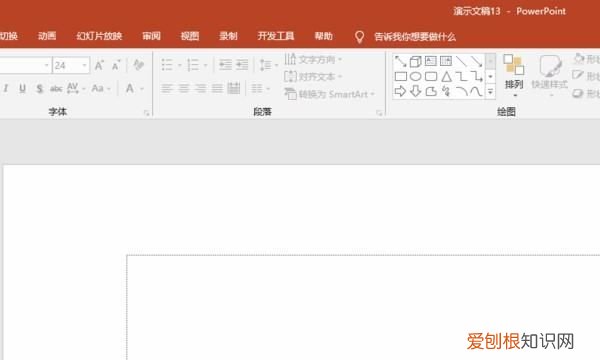Select the right block arrow shape

pyautogui.click(x=400, y=91)
